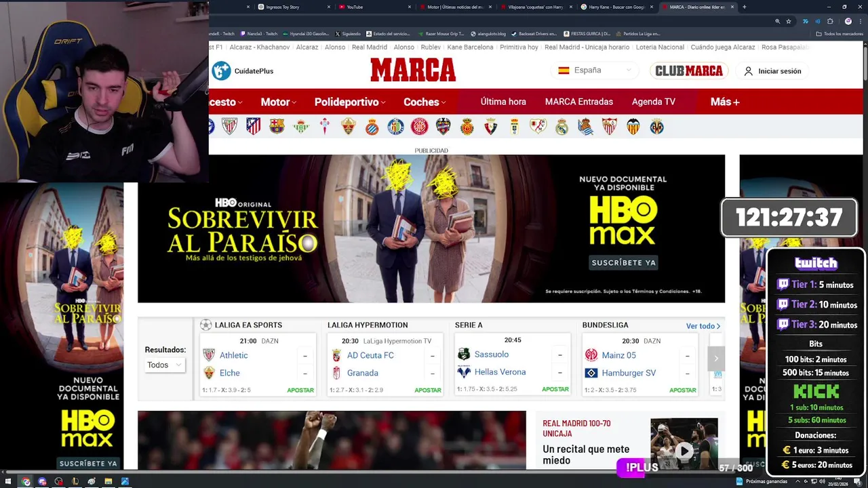Click the Iniciar sesión button

tap(772, 70)
